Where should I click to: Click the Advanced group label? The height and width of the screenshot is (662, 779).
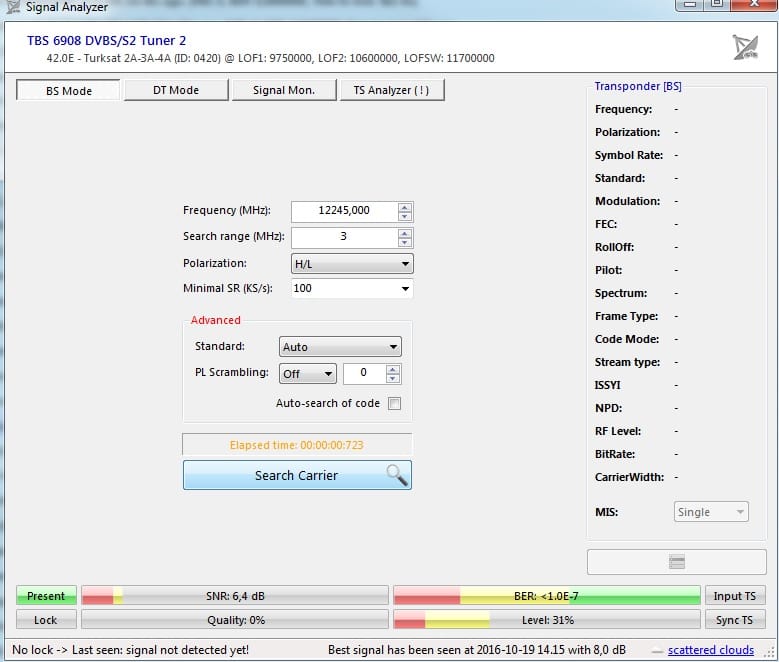pos(216,320)
